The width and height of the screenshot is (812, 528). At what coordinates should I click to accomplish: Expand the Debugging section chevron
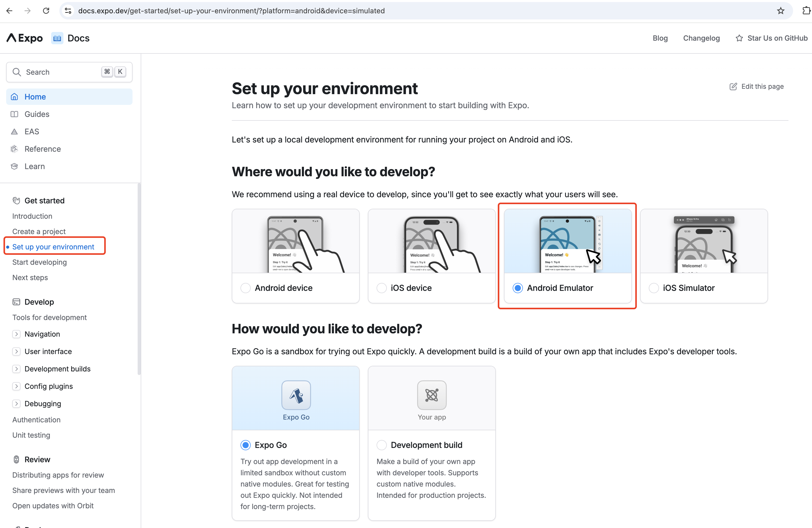[x=16, y=403]
